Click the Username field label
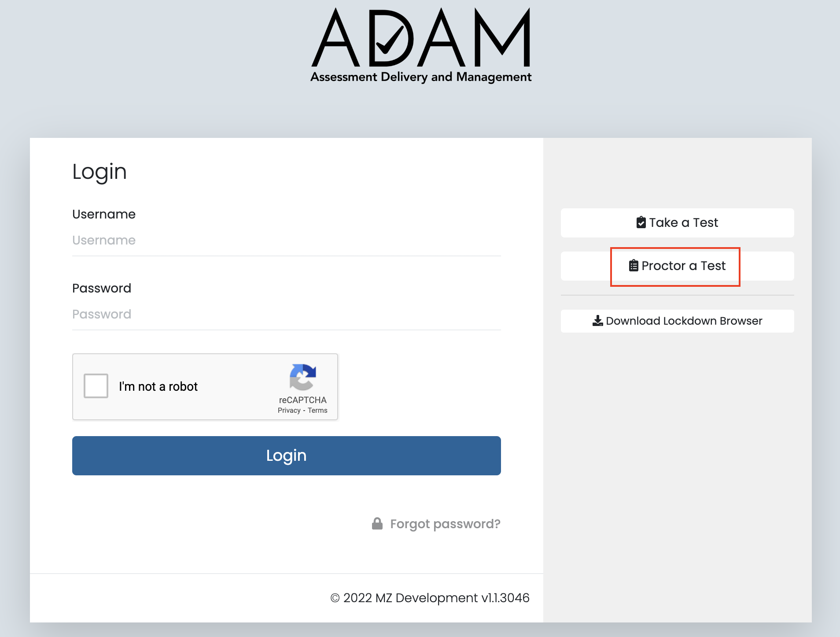Image resolution: width=840 pixels, height=637 pixels. point(104,215)
